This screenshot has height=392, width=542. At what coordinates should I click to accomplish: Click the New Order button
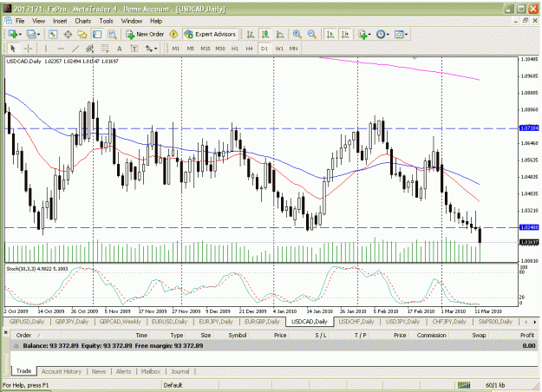[145, 34]
